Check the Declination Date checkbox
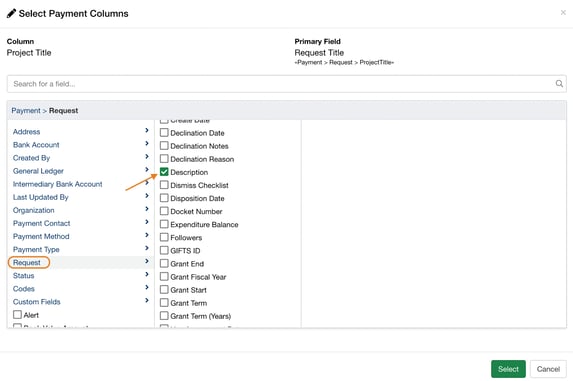This screenshot has width=573, height=381. (x=164, y=133)
